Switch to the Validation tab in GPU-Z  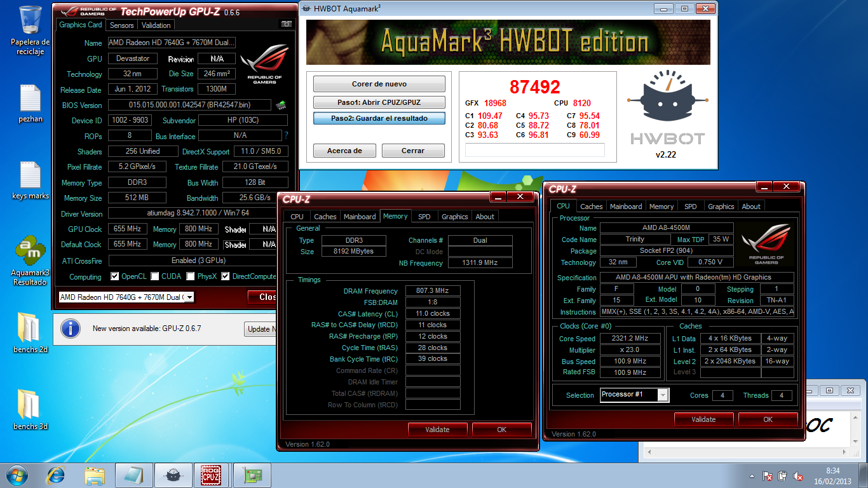[156, 25]
